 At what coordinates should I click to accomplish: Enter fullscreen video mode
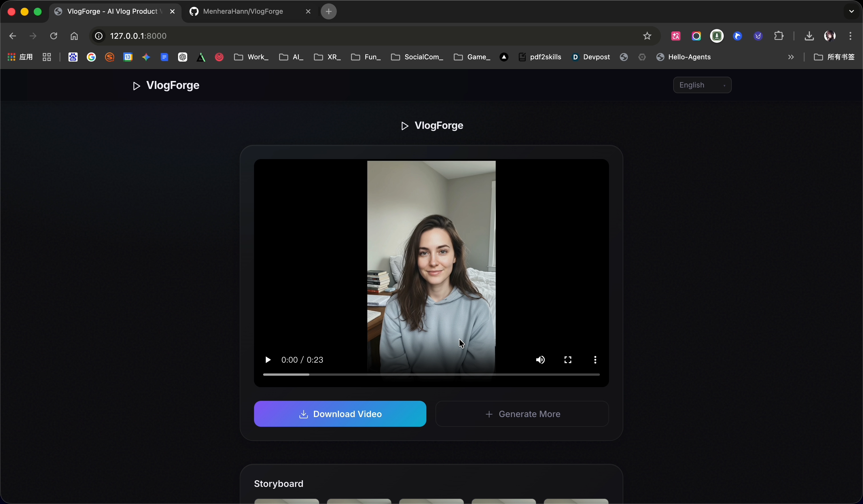click(x=568, y=360)
